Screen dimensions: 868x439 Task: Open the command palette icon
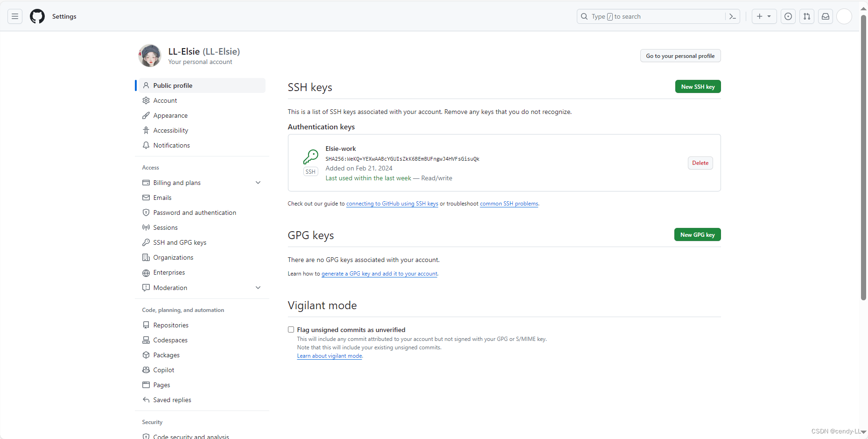coord(733,16)
